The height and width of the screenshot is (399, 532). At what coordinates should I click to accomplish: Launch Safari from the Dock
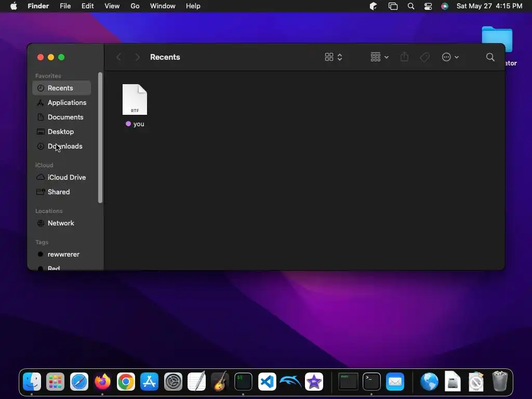[79, 382]
